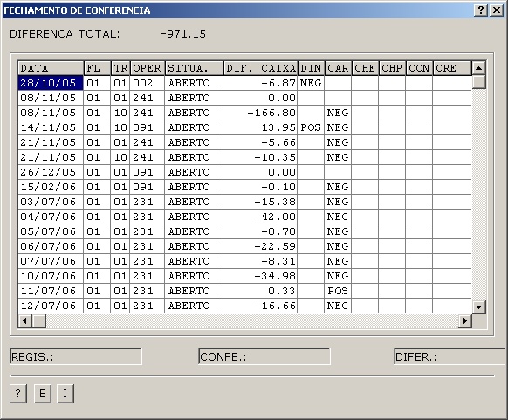Click the REGIS. field
This screenshot has width=508, height=420.
[76, 356]
